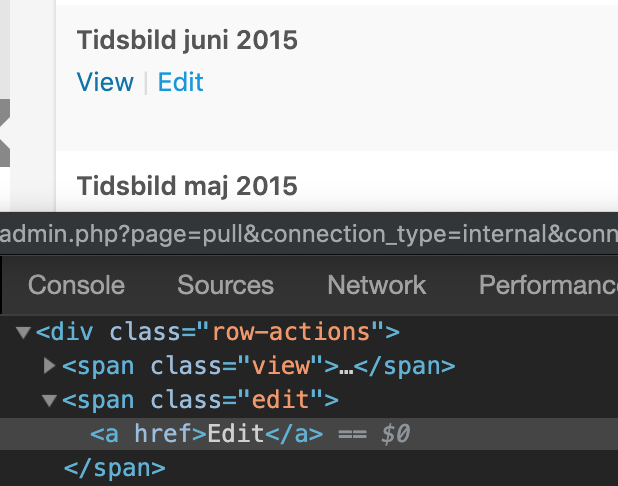Click the Edit link under Tidsbild juni 2015
The height and width of the screenshot is (486, 618).
181,82
